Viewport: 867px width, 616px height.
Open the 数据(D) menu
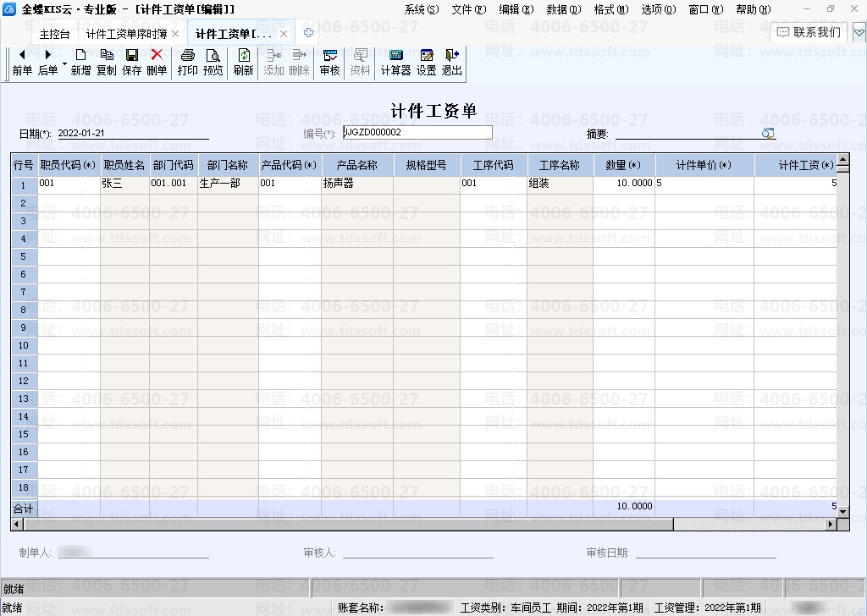pyautogui.click(x=563, y=9)
